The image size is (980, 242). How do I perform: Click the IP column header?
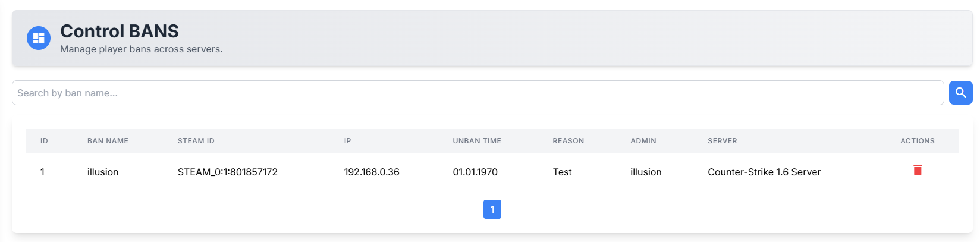(347, 141)
